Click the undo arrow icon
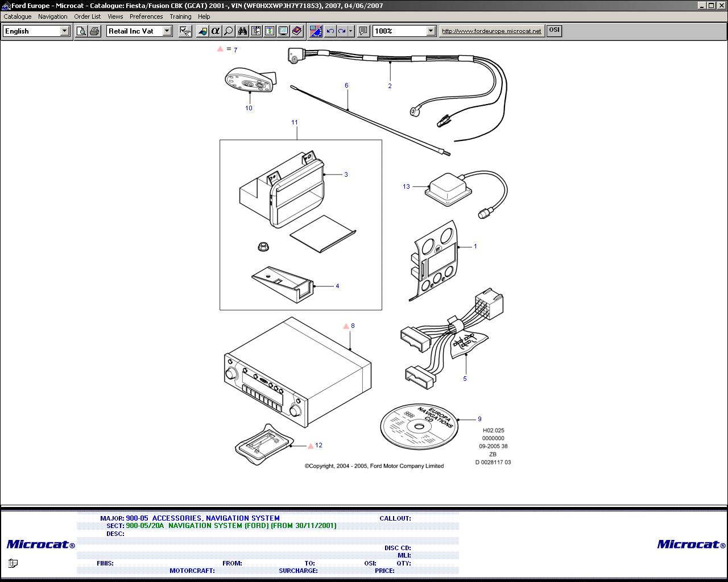This screenshot has height=582, width=728. pos(330,31)
